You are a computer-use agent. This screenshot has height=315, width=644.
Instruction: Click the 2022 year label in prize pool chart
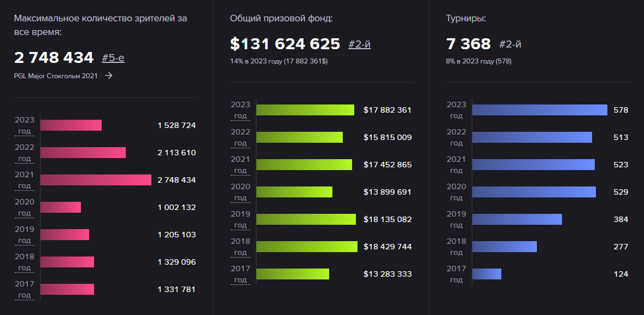241,137
